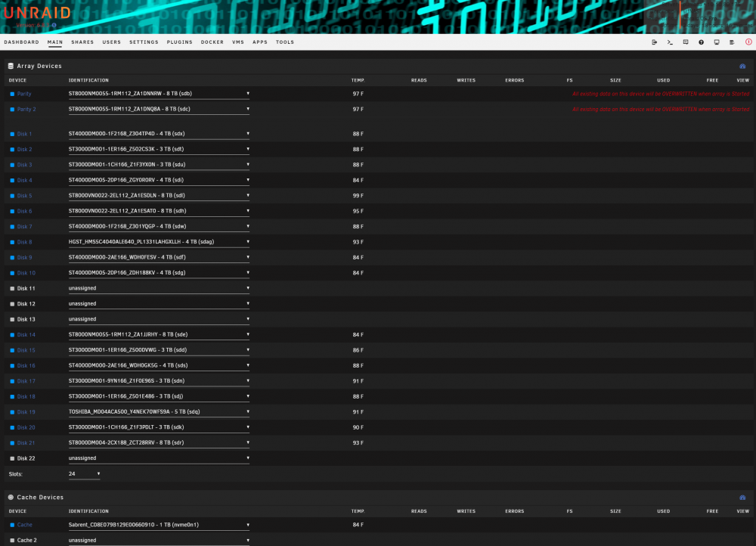Viewport: 756px width, 546px height.
Task: Open the Parity 2 device selection dropdown
Action: 159,109
